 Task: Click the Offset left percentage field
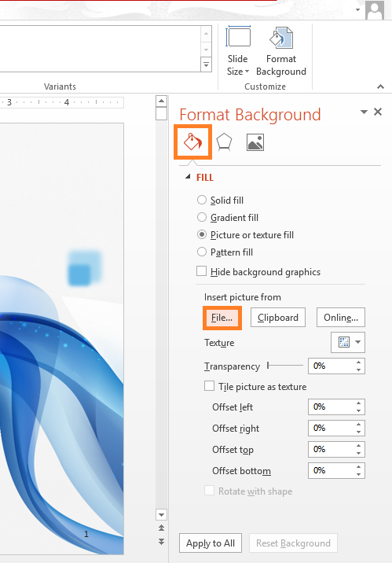click(x=336, y=407)
